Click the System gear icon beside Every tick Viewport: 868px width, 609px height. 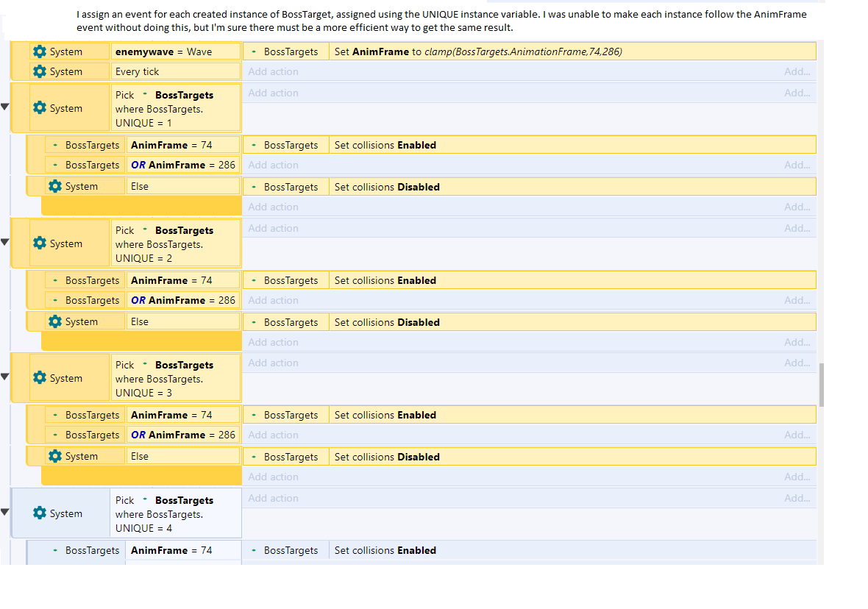[39, 71]
